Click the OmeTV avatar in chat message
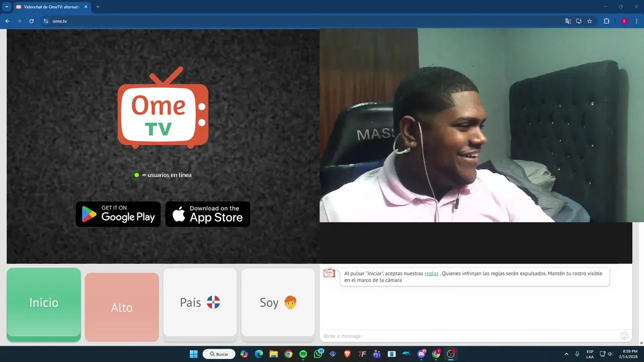 pyautogui.click(x=329, y=273)
